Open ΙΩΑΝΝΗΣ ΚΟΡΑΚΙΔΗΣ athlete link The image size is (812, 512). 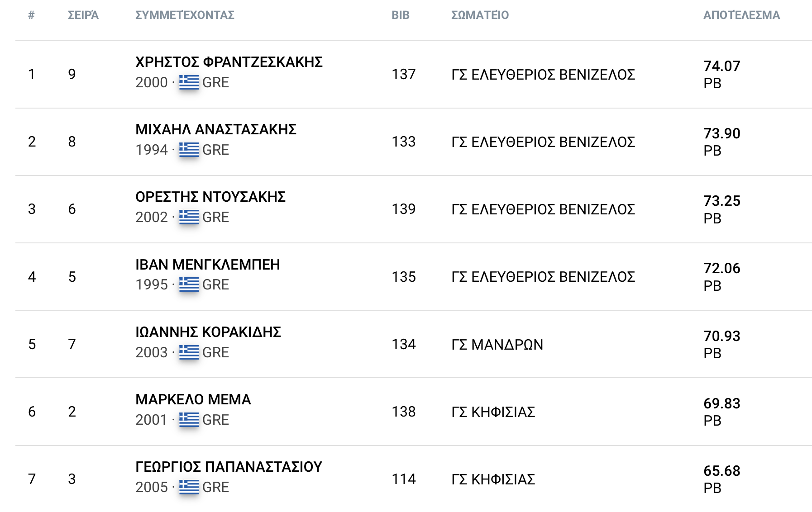208,332
